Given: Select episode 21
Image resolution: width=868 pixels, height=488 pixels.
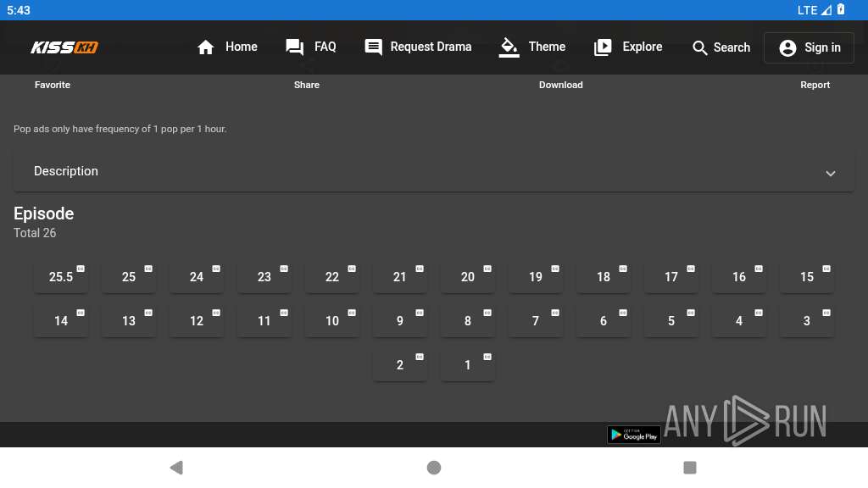Looking at the screenshot, I should coord(400,277).
